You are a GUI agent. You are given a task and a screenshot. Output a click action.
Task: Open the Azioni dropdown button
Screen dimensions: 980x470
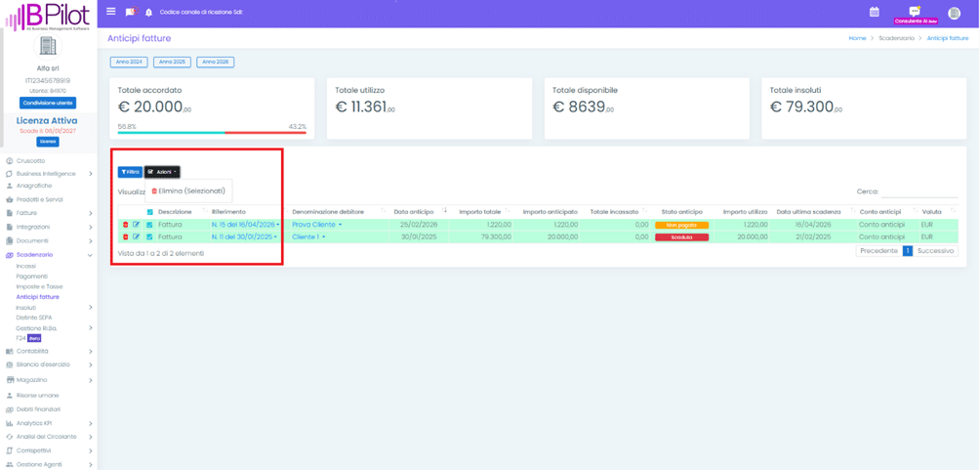point(162,172)
